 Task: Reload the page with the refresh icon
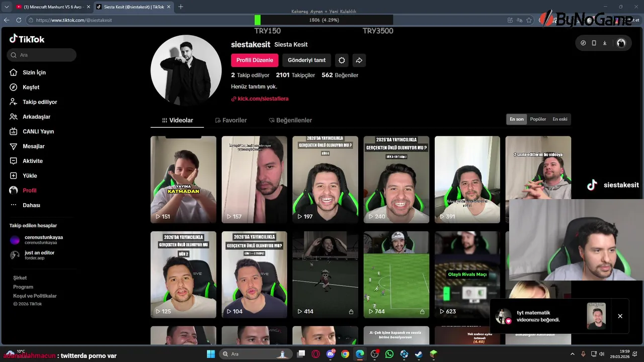19,20
